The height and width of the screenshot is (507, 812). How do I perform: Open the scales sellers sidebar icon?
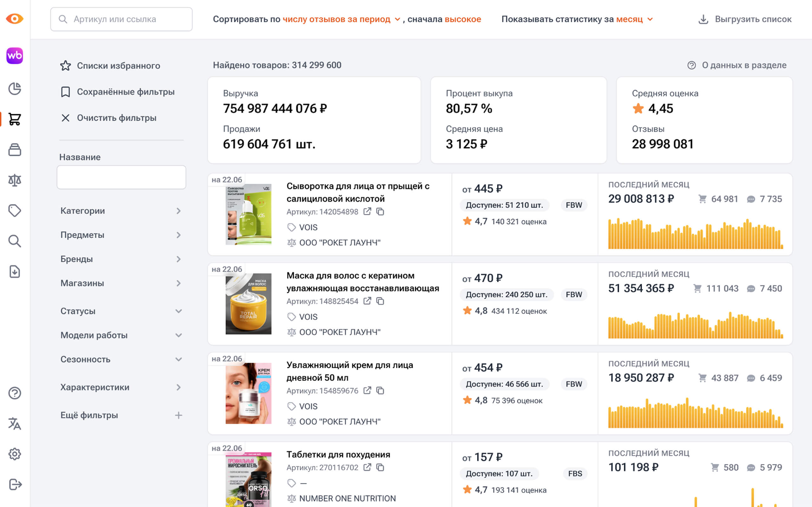pyautogui.click(x=14, y=180)
